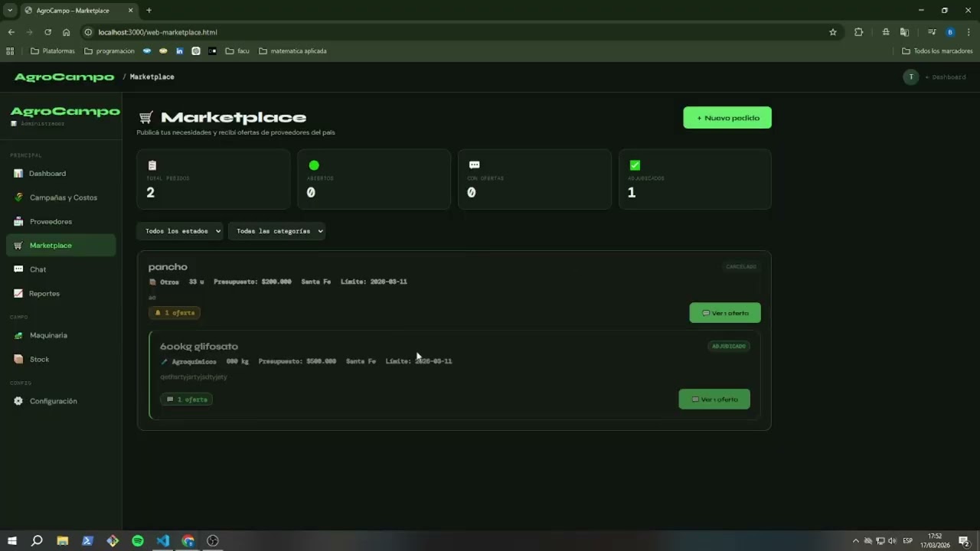This screenshot has height=551, width=980.
Task: Open the Dashboard sidebar item
Action: [x=61, y=174]
